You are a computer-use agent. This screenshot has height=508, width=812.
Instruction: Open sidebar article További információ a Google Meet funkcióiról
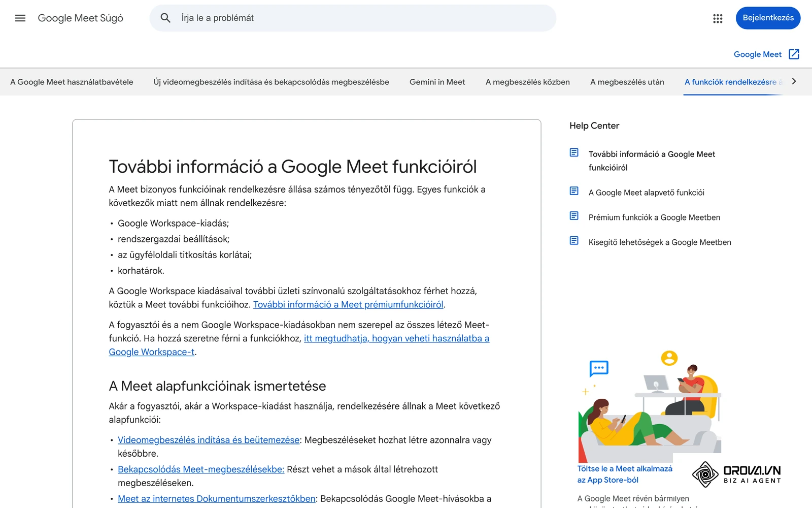tap(652, 161)
